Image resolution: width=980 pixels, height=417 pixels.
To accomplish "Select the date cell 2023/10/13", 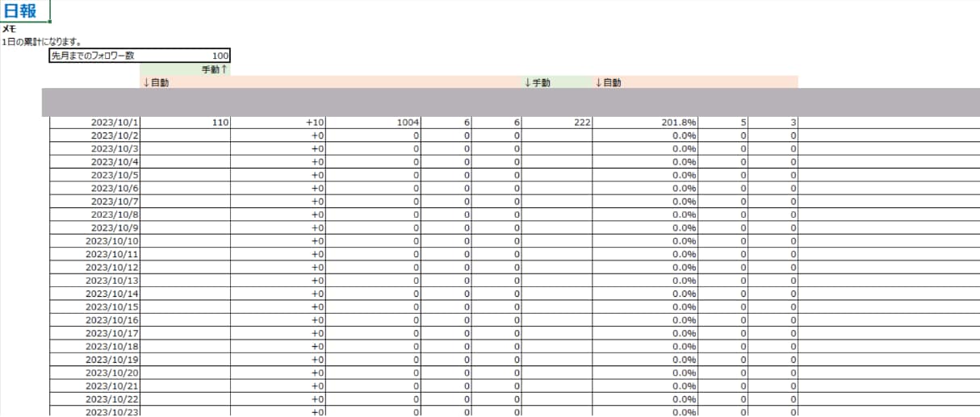I will pos(95,280).
